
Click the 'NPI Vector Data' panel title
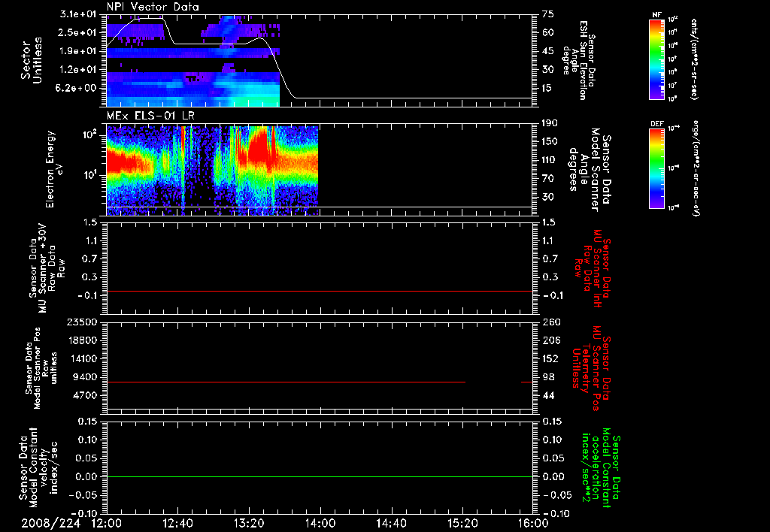pos(153,7)
